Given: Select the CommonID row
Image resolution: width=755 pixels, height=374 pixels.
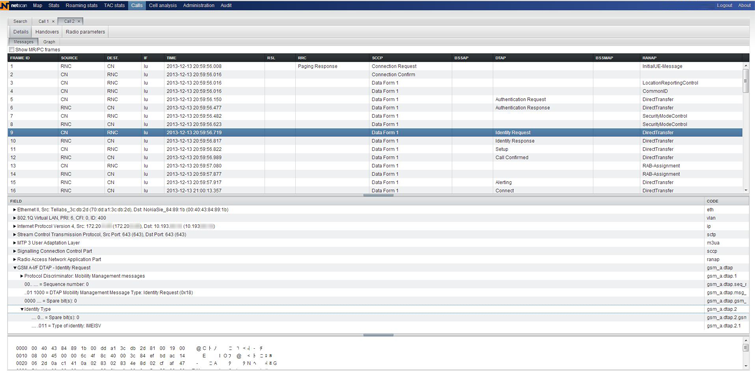Looking at the screenshot, I should coord(375,91).
